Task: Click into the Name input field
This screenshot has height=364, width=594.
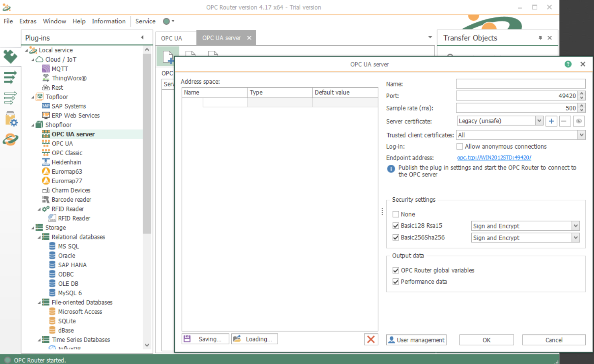Action: pos(520,84)
